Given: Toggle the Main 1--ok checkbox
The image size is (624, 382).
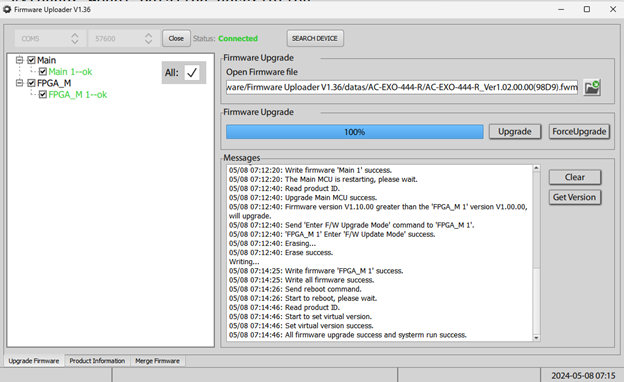Looking at the screenshot, I should [43, 72].
